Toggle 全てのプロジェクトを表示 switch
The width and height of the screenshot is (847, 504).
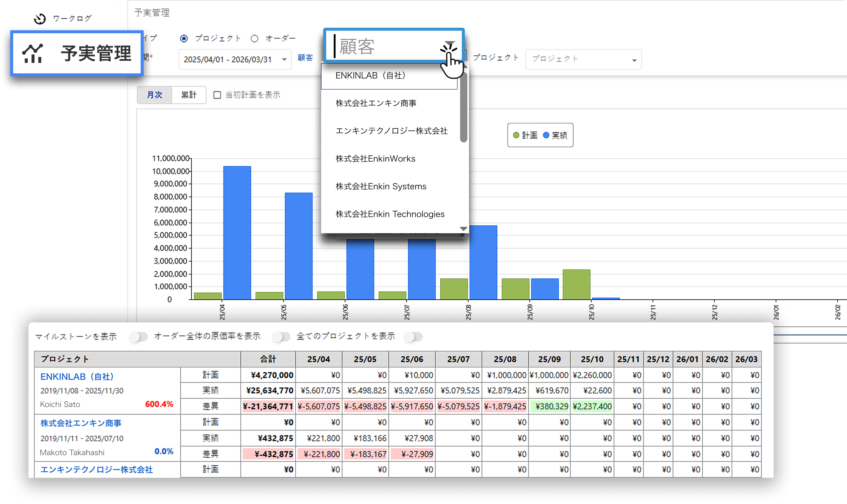(413, 337)
